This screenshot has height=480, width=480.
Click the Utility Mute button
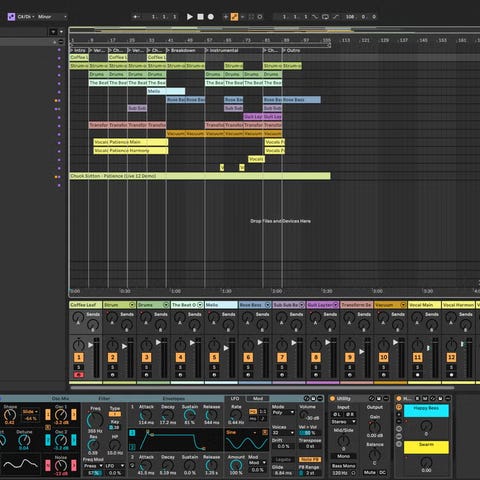coord(370,472)
